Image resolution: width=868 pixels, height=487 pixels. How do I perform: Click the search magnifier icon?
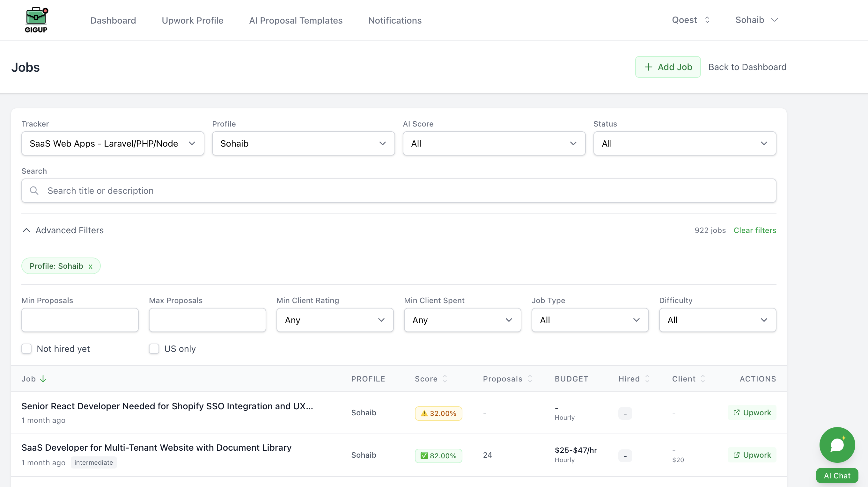click(34, 191)
